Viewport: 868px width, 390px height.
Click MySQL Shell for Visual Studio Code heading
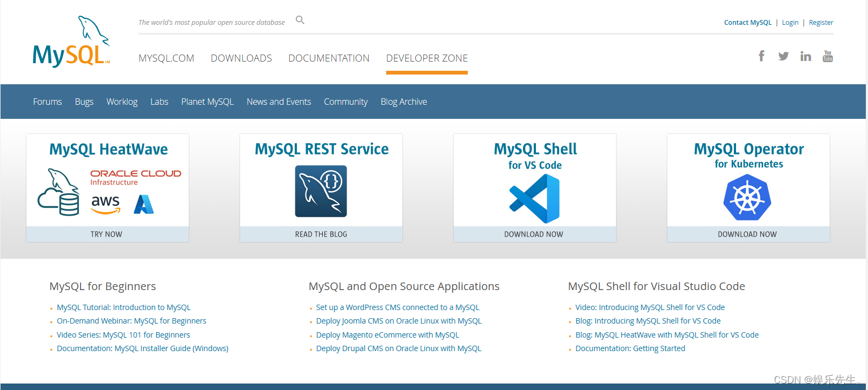[x=657, y=286]
